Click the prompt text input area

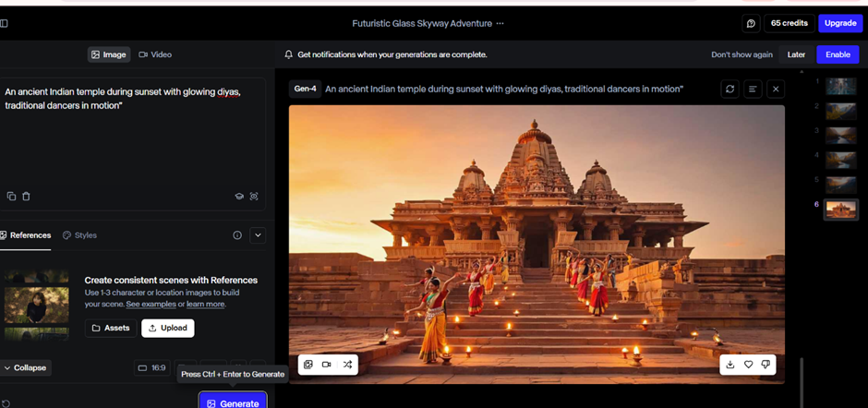click(x=132, y=133)
